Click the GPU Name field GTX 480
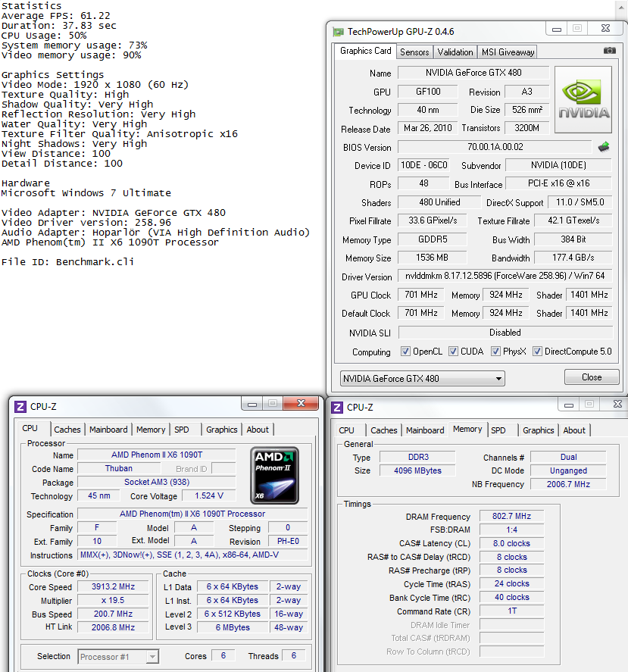This screenshot has height=672, width=628. point(473,73)
